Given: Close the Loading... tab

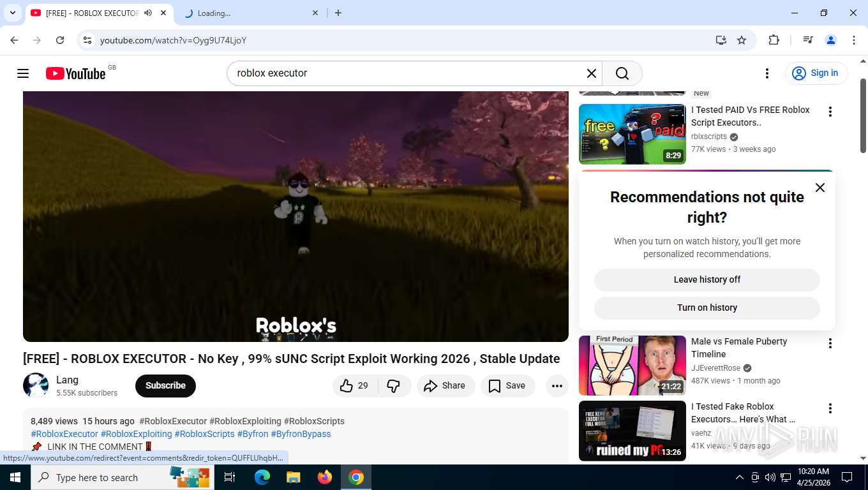Looking at the screenshot, I should tap(315, 13).
